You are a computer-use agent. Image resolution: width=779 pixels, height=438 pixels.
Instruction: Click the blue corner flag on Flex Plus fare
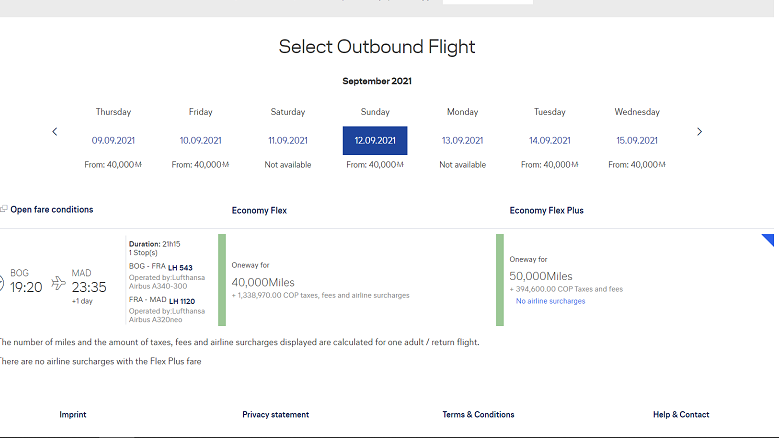pos(768,240)
